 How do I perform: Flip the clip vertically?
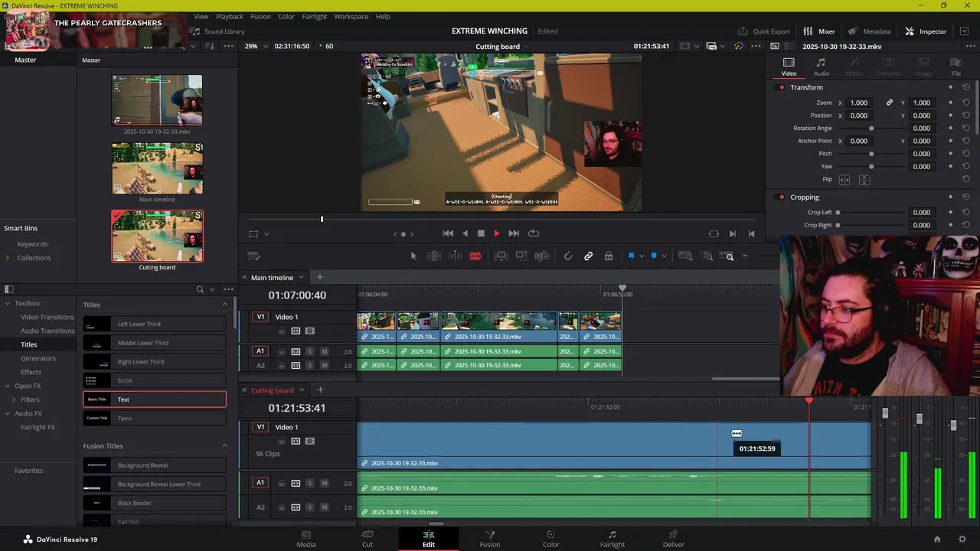coord(864,179)
